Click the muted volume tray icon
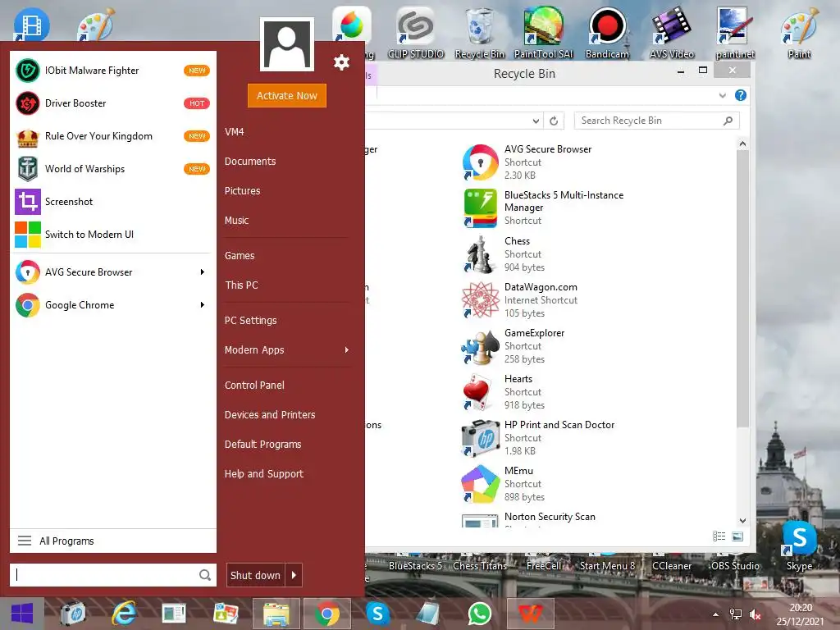The width and height of the screenshot is (840, 630). [756, 615]
